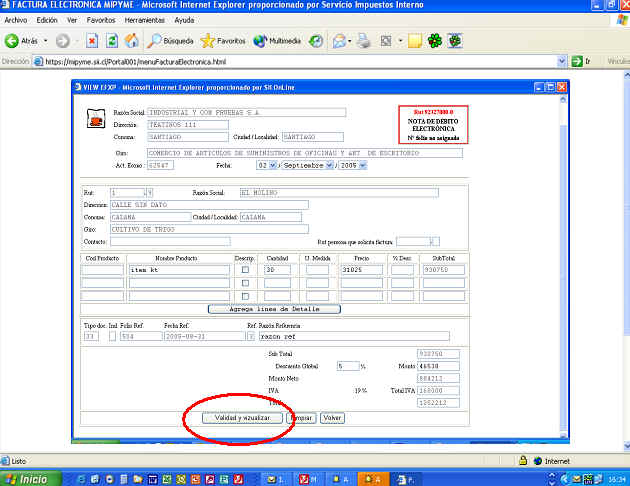The height and width of the screenshot is (486, 630).
Task: Click the Limpiar button
Action: pos(301,418)
